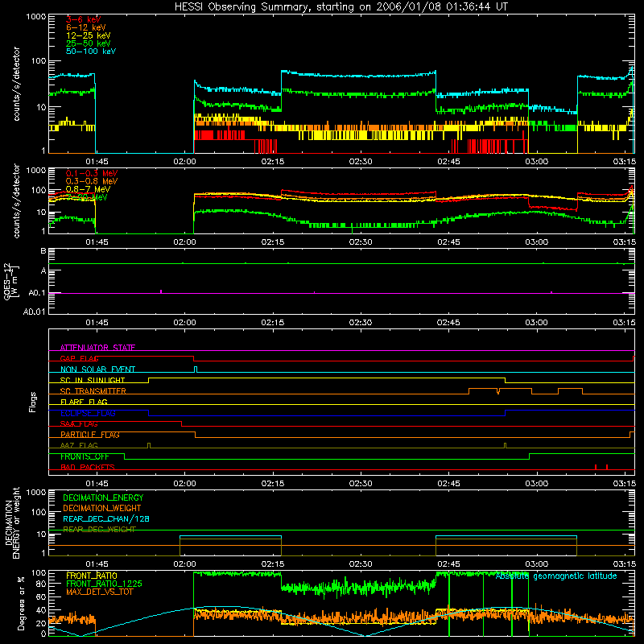Click the yellow 'FRONT_RATIO' legend label
This screenshot has width=644, height=644.
coord(92,576)
